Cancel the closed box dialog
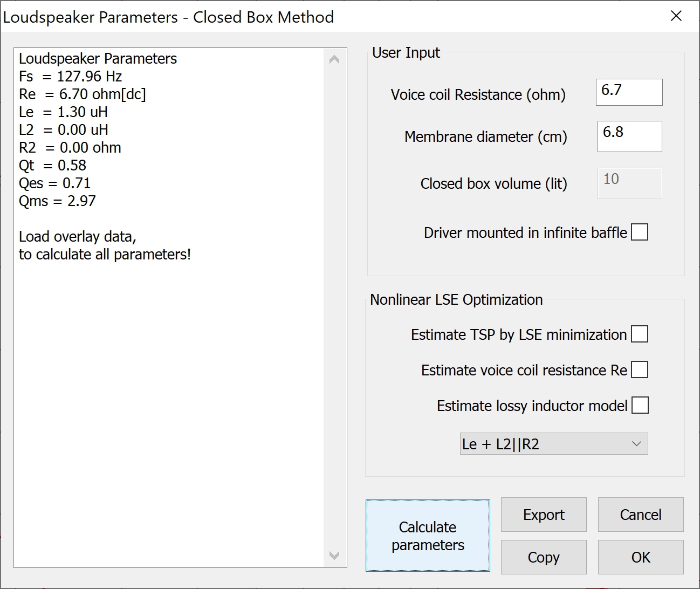 coord(640,515)
